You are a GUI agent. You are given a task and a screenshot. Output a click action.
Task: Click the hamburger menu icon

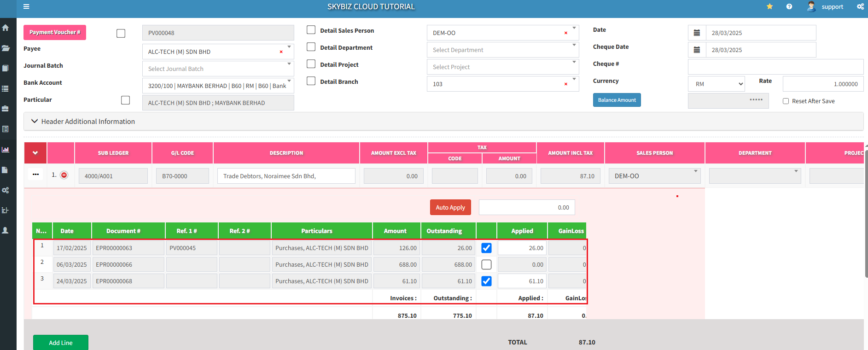coord(26,6)
